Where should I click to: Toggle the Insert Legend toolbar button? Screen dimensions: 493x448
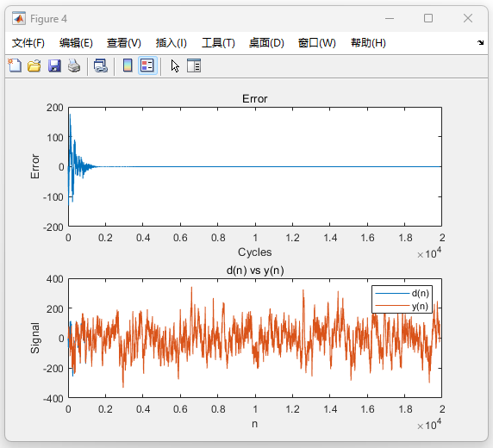pyautogui.click(x=147, y=65)
